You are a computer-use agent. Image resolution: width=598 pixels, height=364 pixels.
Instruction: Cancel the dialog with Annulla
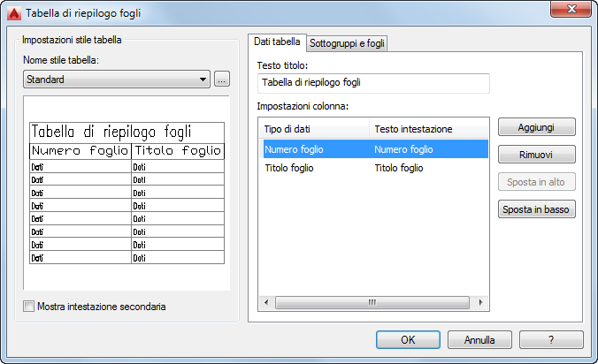[x=479, y=339]
